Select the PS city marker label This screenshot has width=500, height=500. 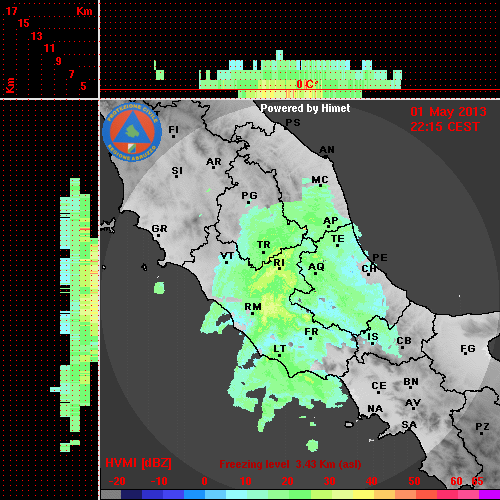[293, 123]
